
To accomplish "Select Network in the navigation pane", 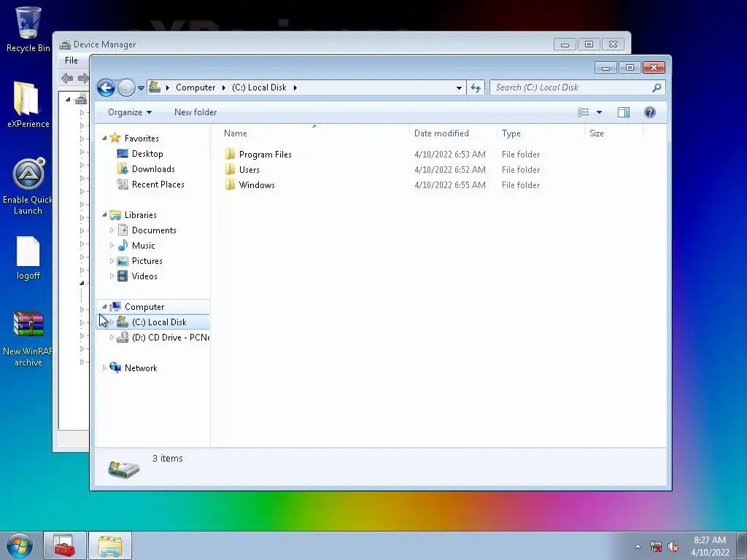I will click(141, 368).
